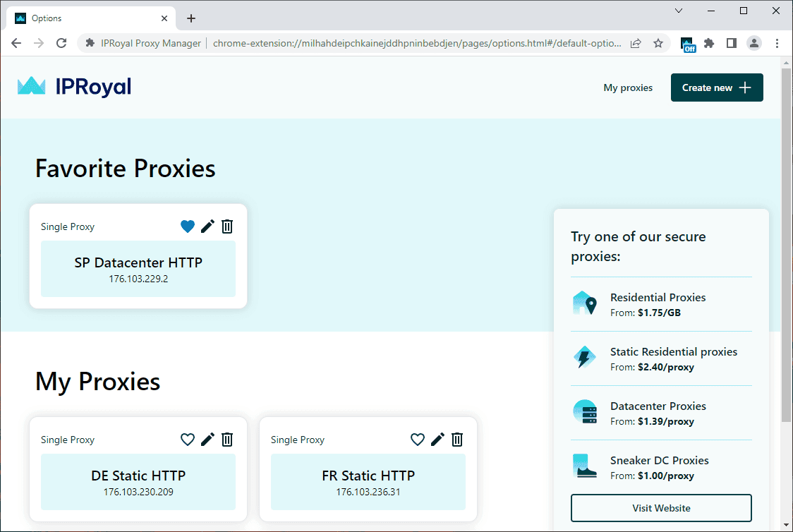793x532 pixels.
Task: Favorite the DE Static HTTP proxy heart
Action: (187, 440)
